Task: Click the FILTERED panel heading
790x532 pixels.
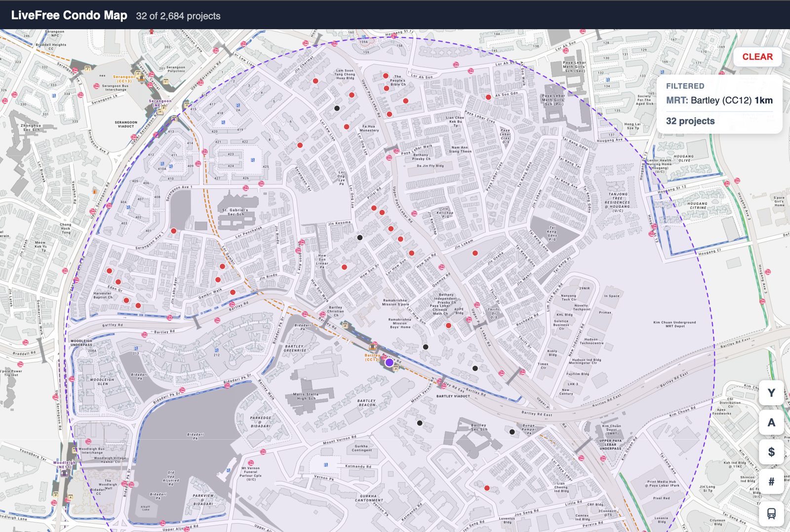Action: click(685, 86)
